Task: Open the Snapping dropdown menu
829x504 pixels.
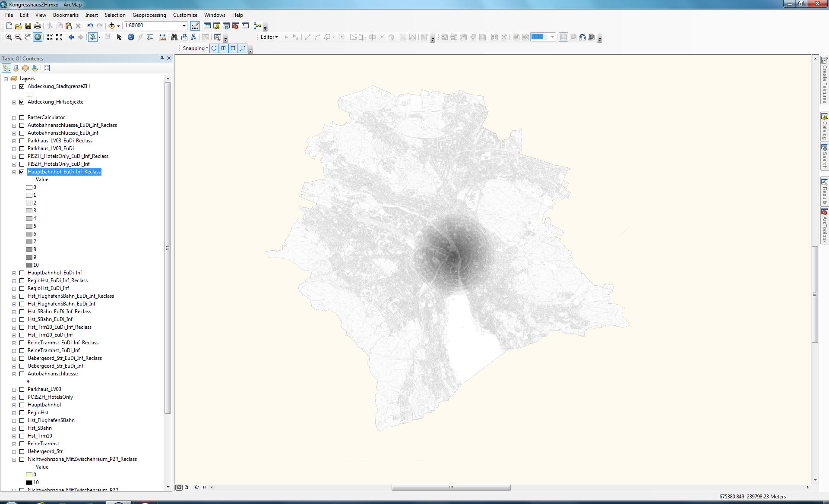Action: (195, 48)
